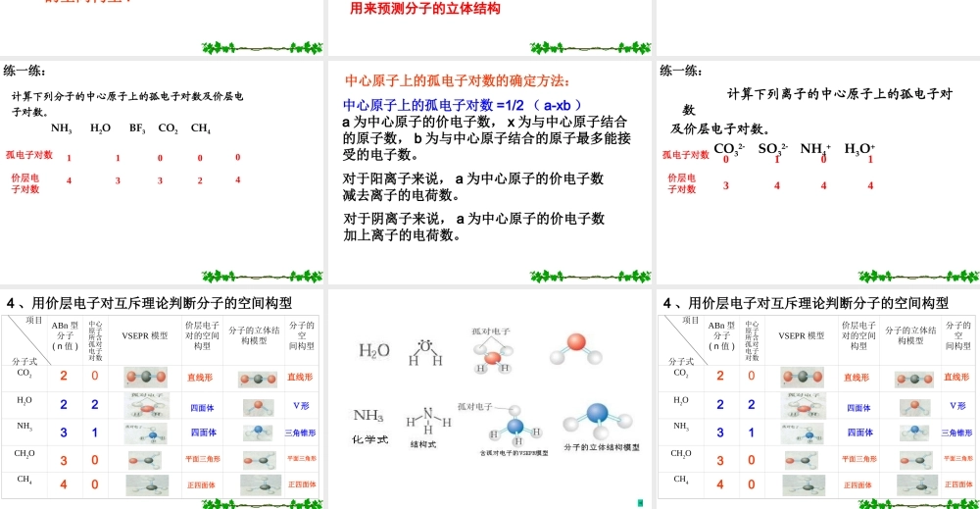Click the 三角锥形 cell in the right table
The image size is (980, 509).
point(956,433)
